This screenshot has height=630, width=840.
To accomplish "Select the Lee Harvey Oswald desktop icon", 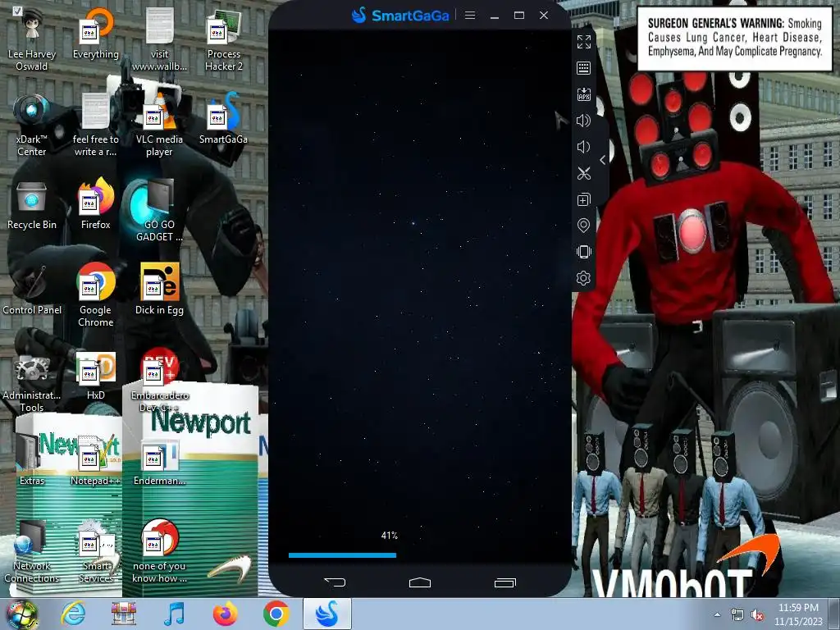I will tap(32, 39).
